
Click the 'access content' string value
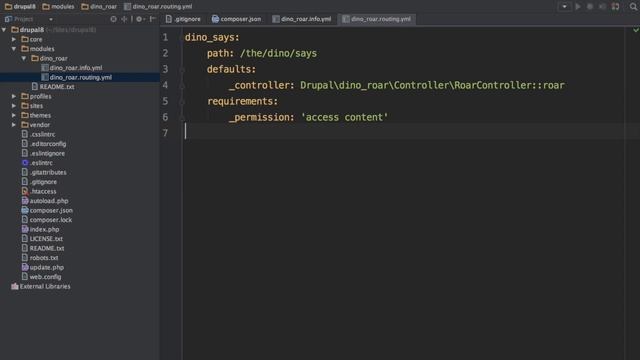(x=344, y=117)
